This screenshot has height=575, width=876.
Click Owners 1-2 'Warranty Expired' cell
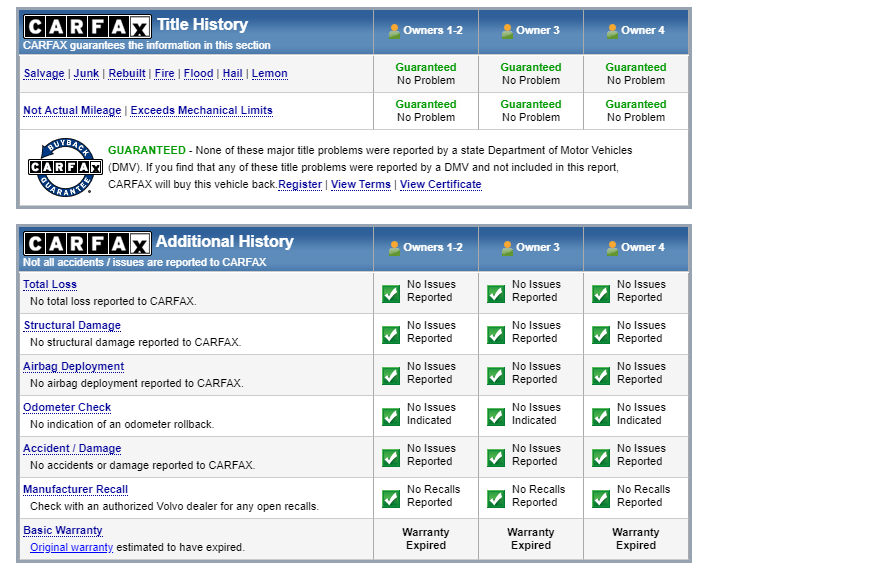(426, 539)
